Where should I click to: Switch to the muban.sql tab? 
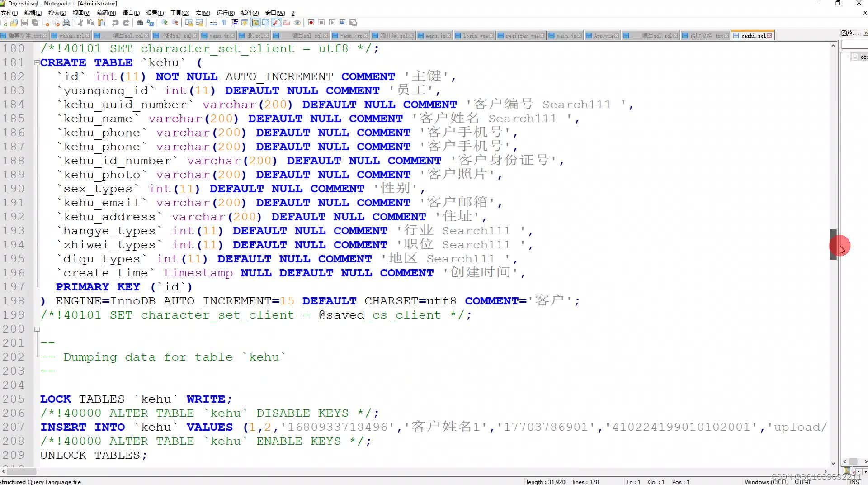coord(71,36)
